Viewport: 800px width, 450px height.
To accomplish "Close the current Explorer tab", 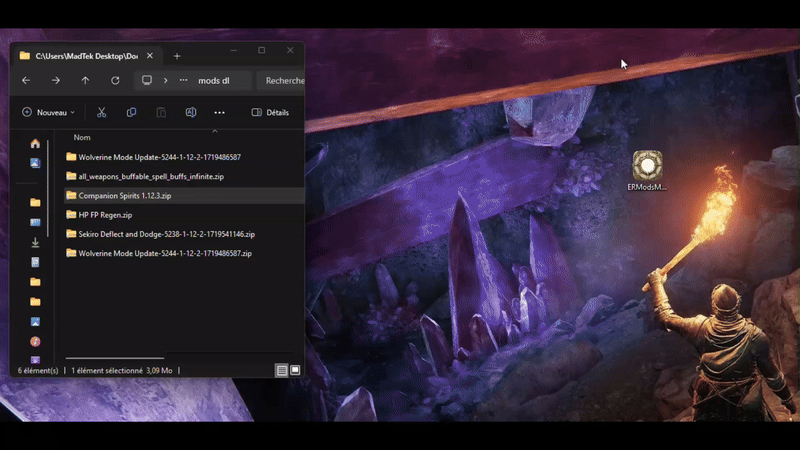I will [x=149, y=56].
